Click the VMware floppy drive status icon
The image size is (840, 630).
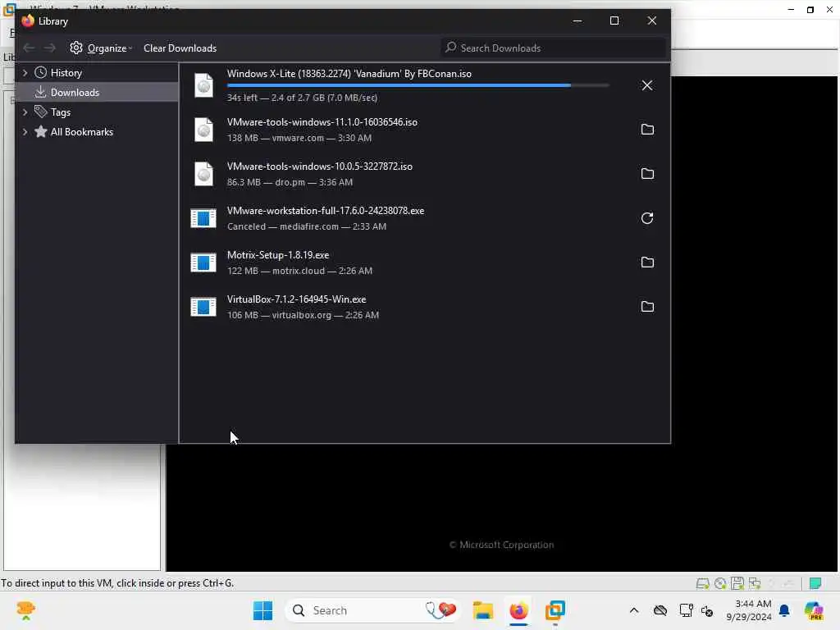pos(737,583)
